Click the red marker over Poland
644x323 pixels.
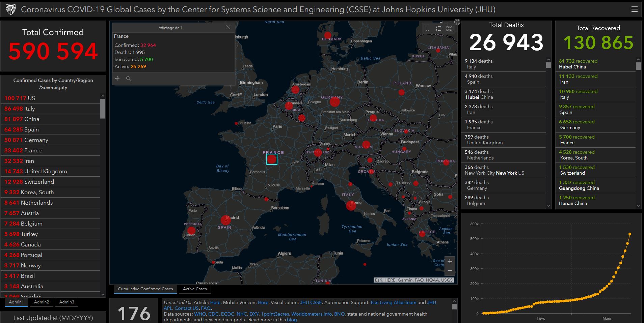click(x=401, y=92)
